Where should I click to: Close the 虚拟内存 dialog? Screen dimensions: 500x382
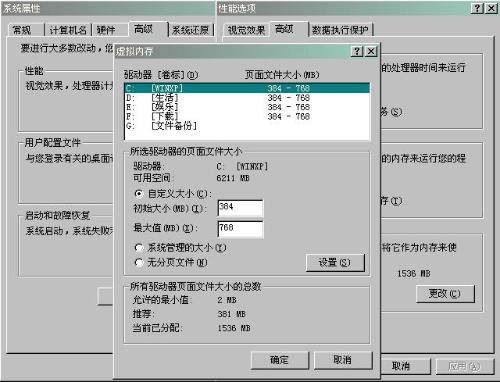click(371, 51)
